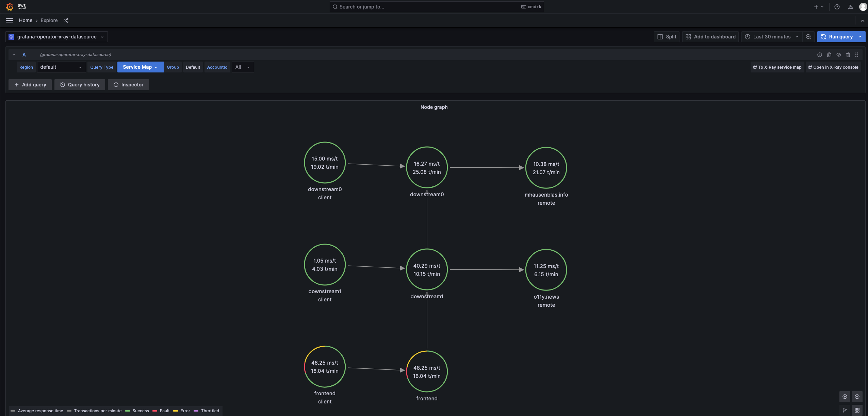Expand the Service Map query type dropdown
The image size is (868, 416).
(140, 67)
